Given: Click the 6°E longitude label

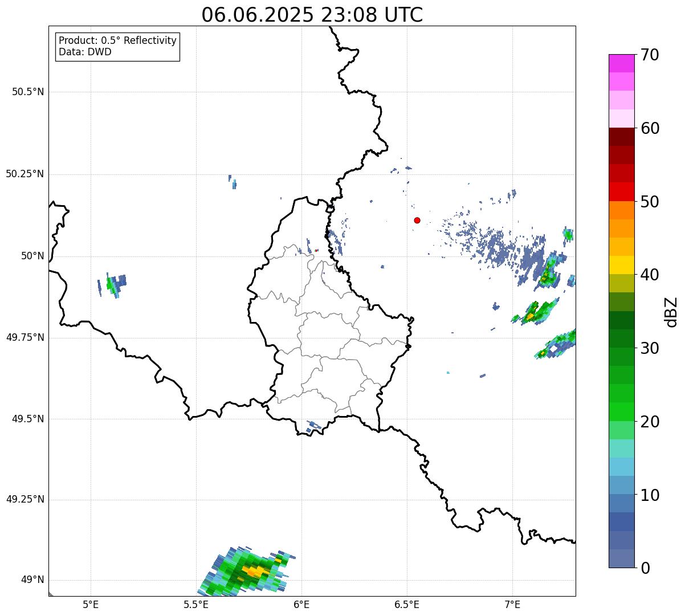Looking at the screenshot, I should click(301, 604).
